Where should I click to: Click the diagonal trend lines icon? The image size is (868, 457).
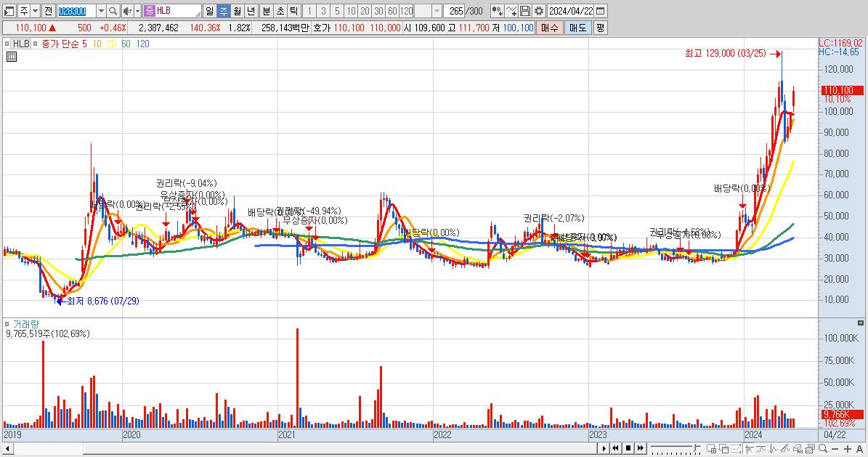(x=785, y=448)
